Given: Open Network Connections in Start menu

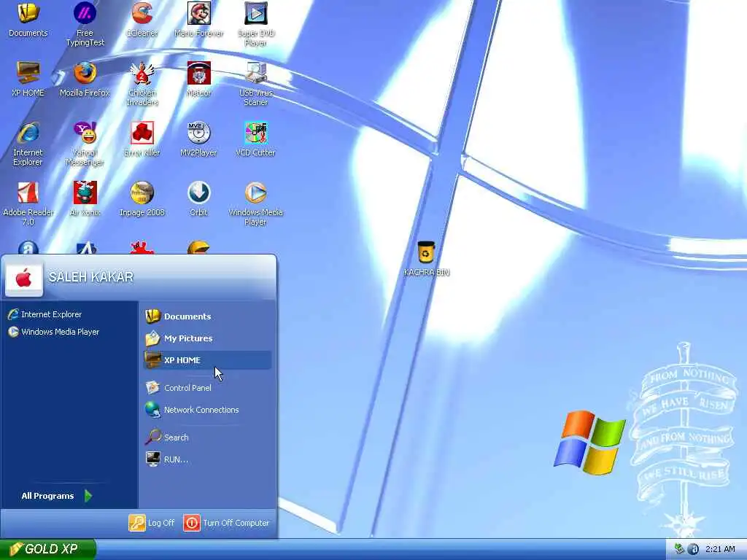Looking at the screenshot, I should [x=208, y=410].
